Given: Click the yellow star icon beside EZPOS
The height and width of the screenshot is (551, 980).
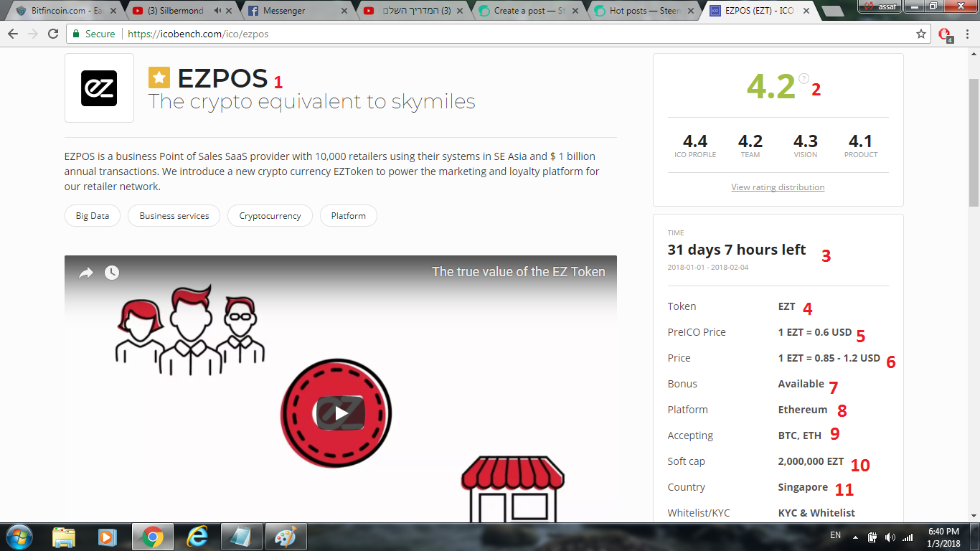Looking at the screenshot, I should (159, 77).
